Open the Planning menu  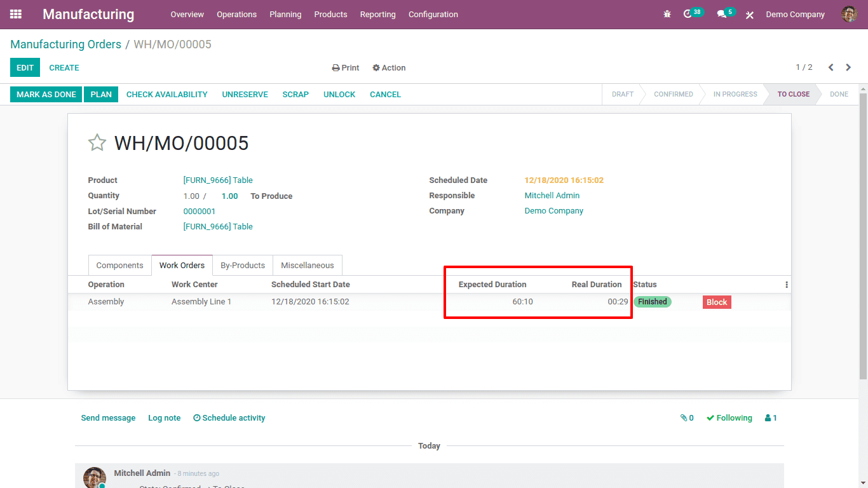[285, 14]
